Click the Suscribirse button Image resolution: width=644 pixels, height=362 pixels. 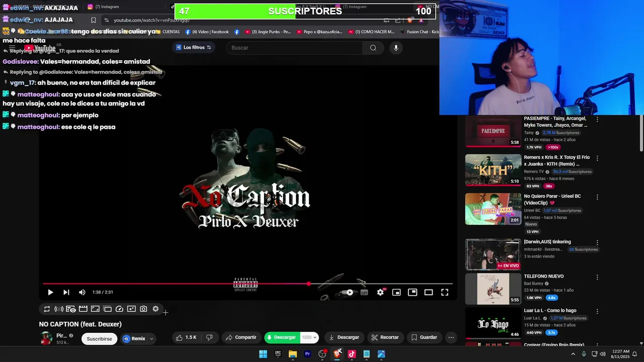point(99,339)
